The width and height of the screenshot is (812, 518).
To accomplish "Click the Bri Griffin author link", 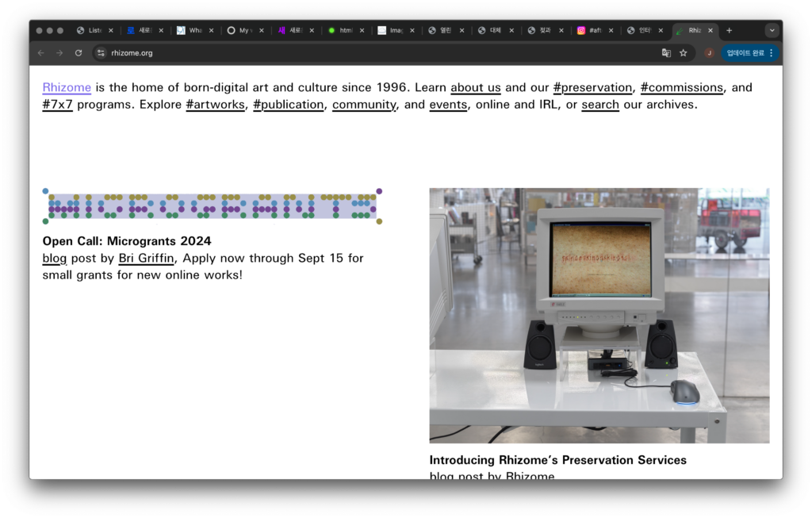I will (146, 258).
